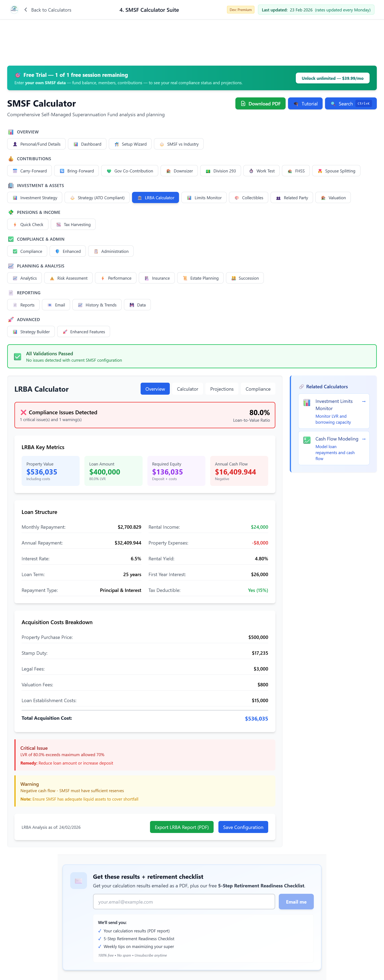Open the Risk Assessment tool
384x980 pixels.
click(68, 278)
